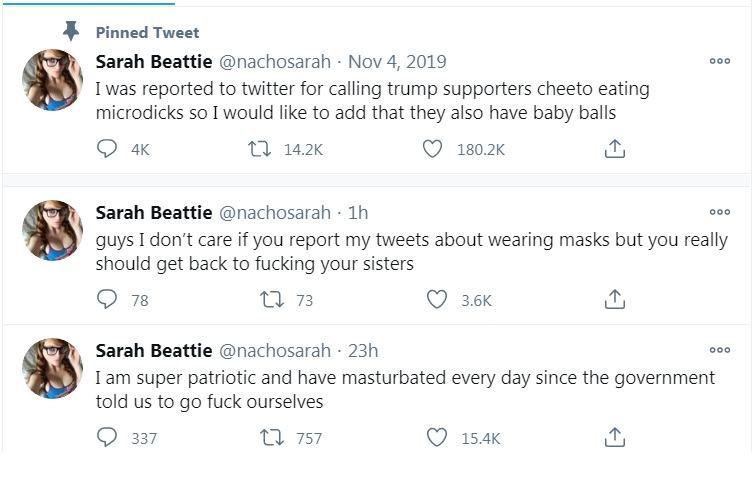Open the Nov 4, 2019 timestamp link

click(397, 62)
